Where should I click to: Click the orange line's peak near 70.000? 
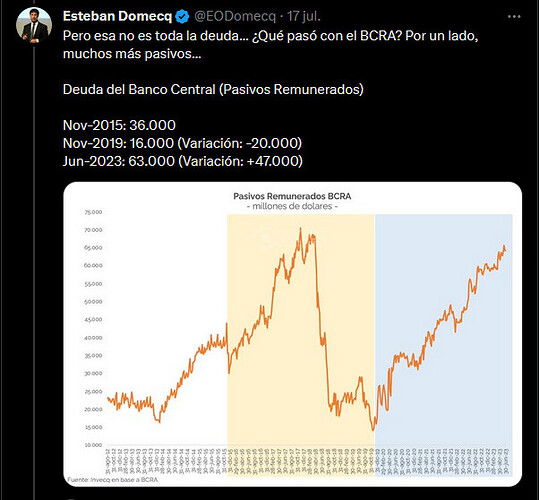click(300, 230)
